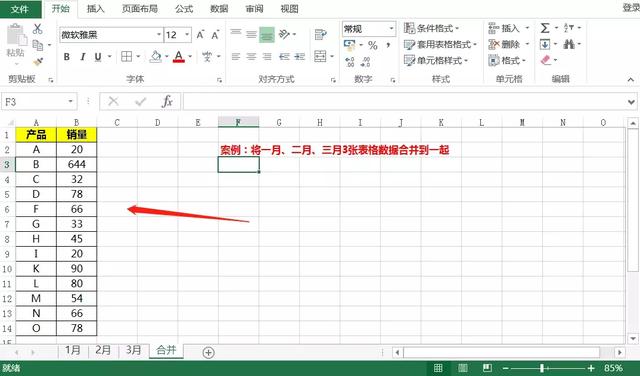
Task: Click find and select binoculars icon
Action: click(569, 44)
